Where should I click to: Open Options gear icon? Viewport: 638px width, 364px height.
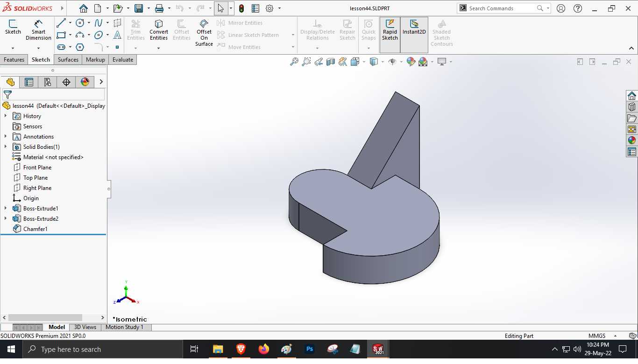(269, 8)
